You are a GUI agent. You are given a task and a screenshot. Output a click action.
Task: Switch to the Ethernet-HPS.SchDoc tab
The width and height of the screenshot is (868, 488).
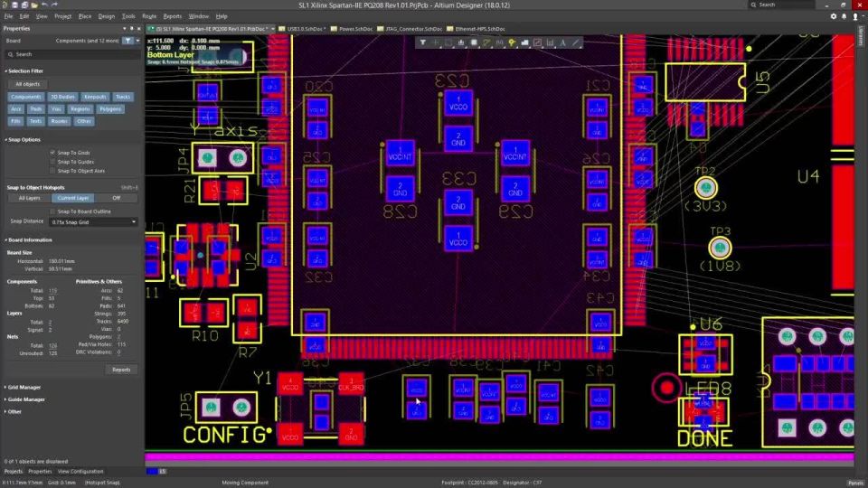[x=476, y=29]
